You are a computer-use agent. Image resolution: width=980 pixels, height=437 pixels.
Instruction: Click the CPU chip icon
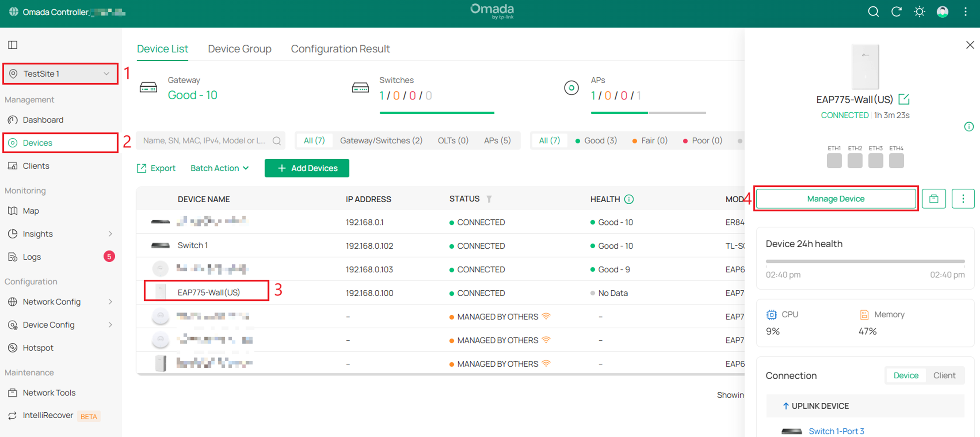coord(771,315)
